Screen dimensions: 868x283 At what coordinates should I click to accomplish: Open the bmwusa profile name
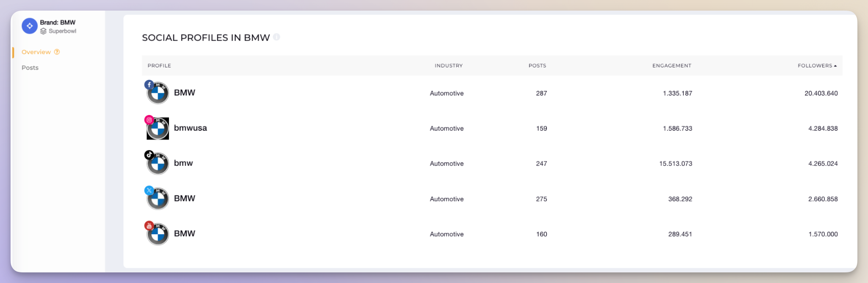click(191, 128)
